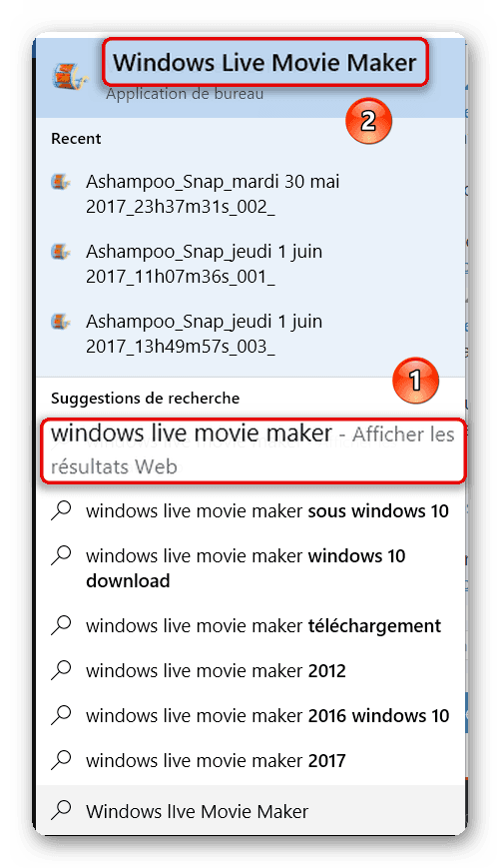Choose the 'windows 10 download' suggestion
The image size is (500, 868).
(x=246, y=568)
